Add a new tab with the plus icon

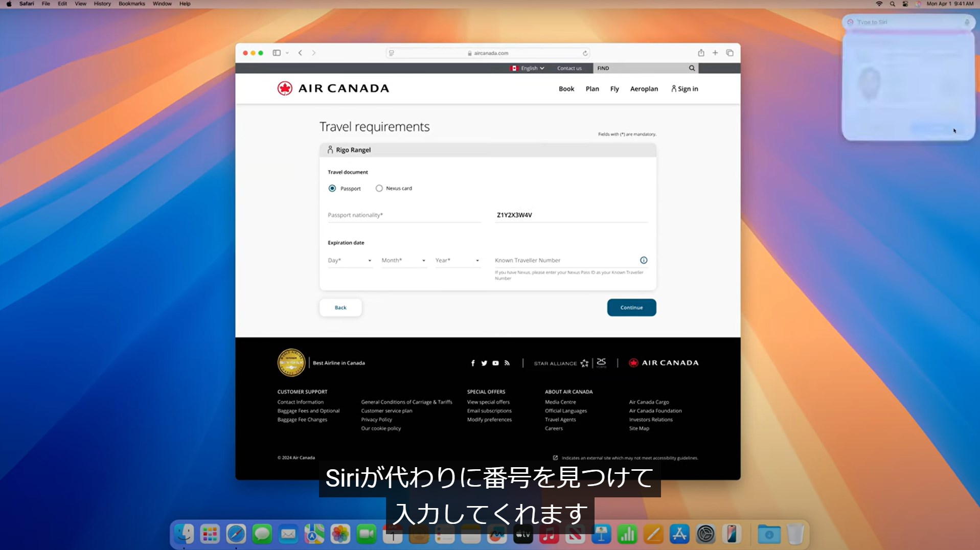715,53
